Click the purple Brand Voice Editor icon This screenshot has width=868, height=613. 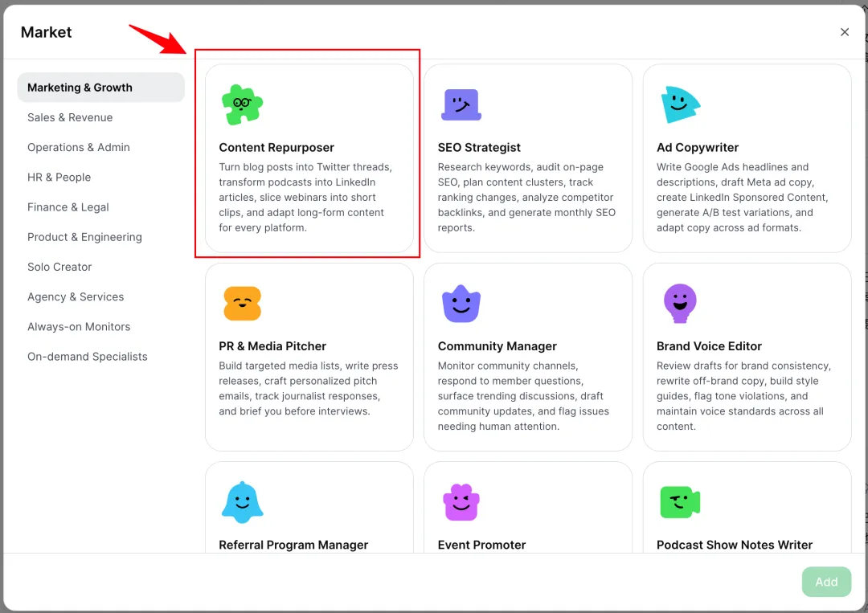tap(680, 304)
